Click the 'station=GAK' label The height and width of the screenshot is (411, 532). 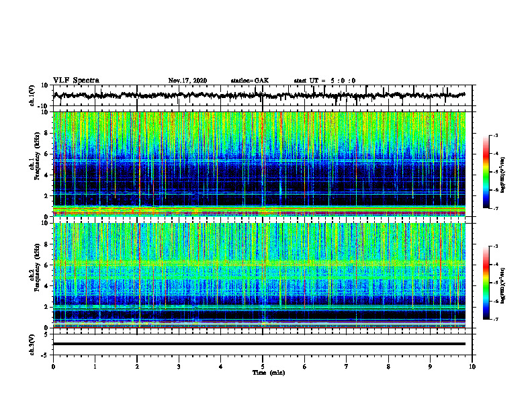pos(250,81)
